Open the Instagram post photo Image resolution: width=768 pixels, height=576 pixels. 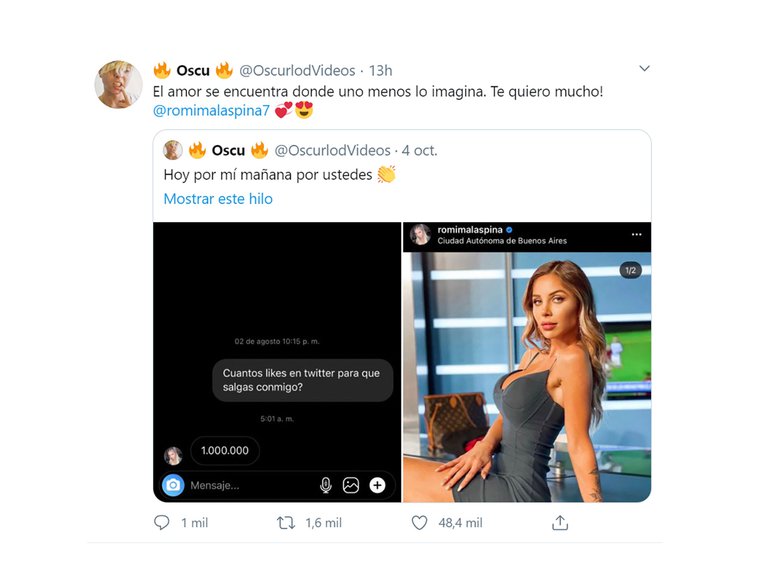click(x=527, y=376)
